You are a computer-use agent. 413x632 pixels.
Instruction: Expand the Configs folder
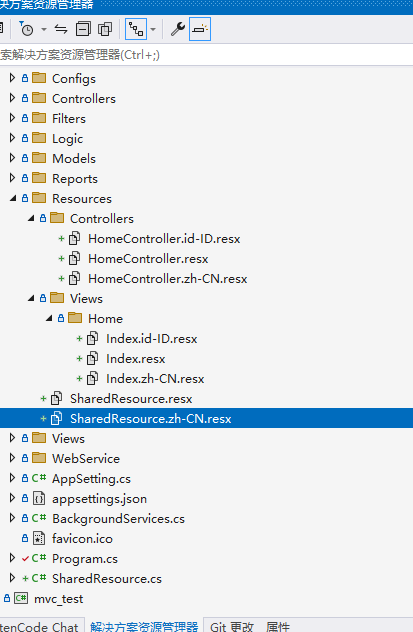click(x=12, y=78)
